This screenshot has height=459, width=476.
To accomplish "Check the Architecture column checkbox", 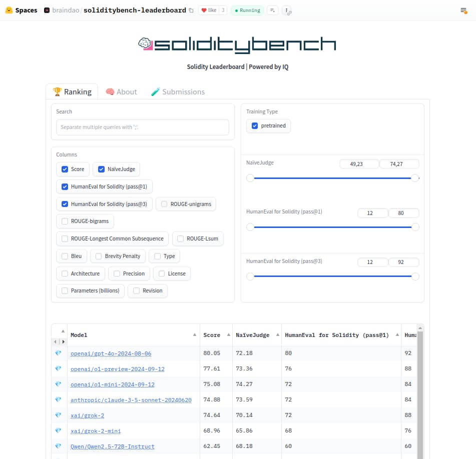I will pos(65,273).
